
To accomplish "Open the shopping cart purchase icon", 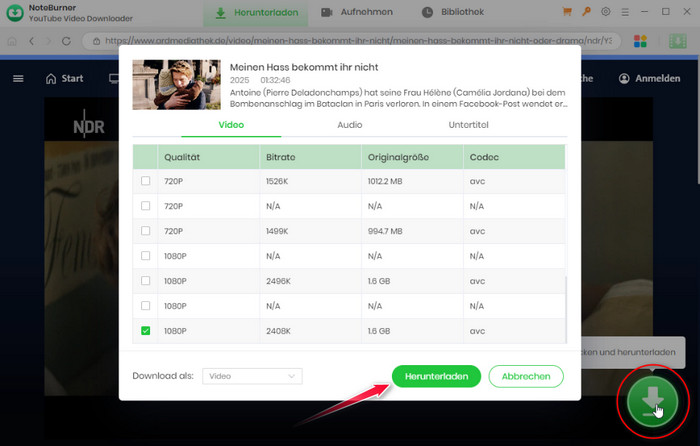I will [567, 12].
